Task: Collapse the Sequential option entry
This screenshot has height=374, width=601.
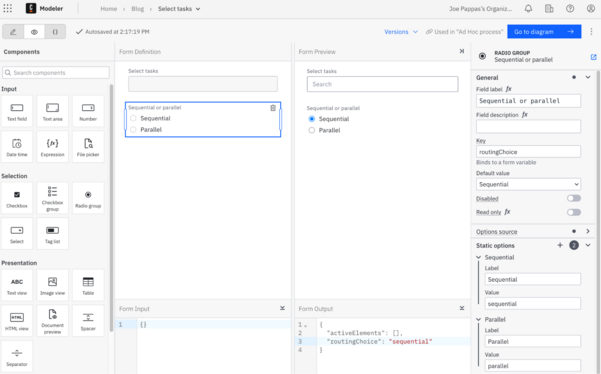Action: (x=478, y=257)
